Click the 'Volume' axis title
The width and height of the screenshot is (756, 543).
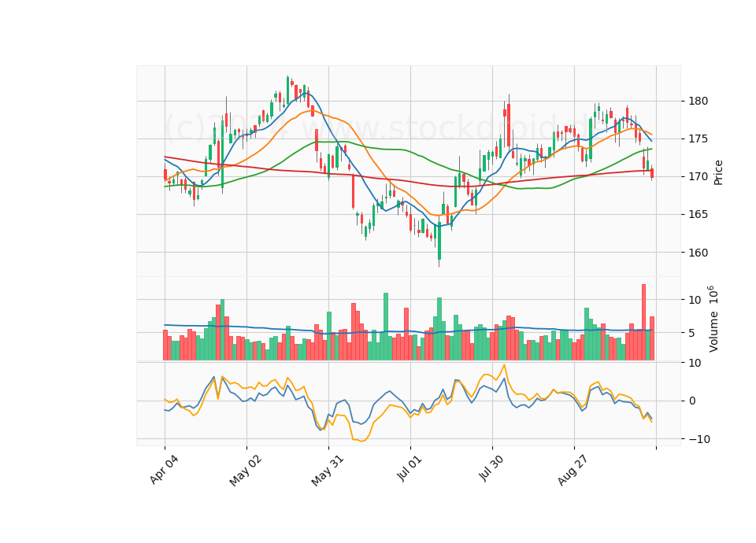tap(713, 319)
